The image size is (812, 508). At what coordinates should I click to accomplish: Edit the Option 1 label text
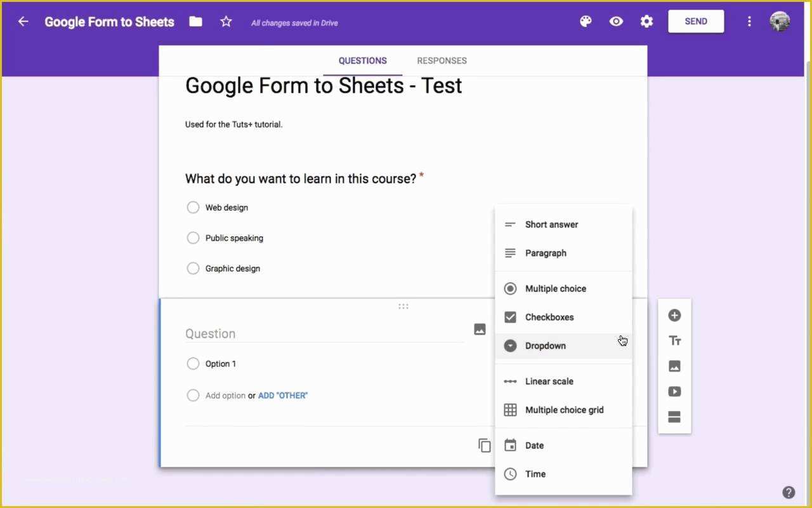click(221, 364)
